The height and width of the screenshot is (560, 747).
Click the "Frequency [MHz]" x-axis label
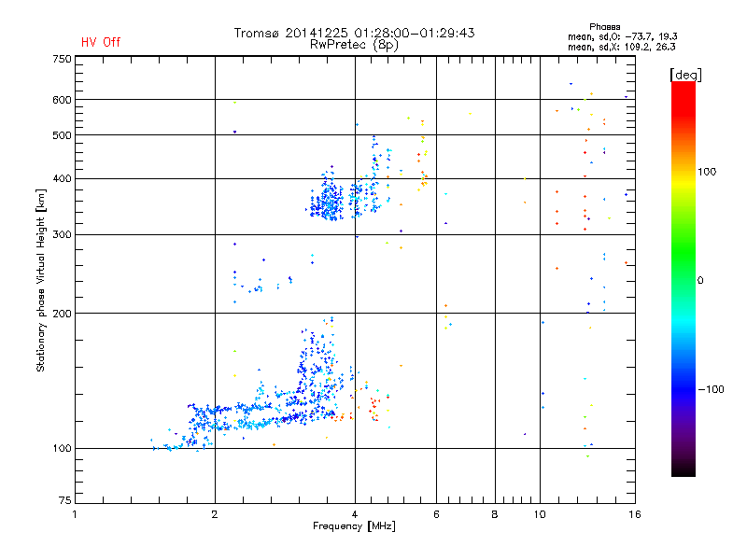(x=354, y=526)
